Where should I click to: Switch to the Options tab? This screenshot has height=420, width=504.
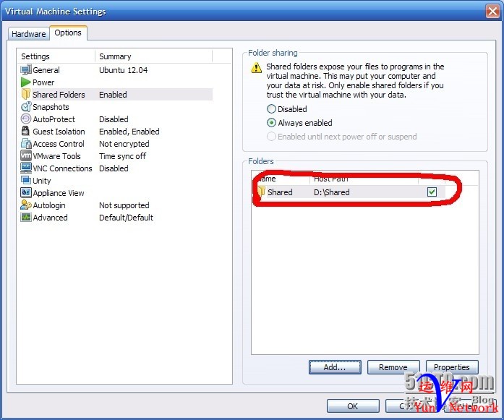click(x=68, y=33)
